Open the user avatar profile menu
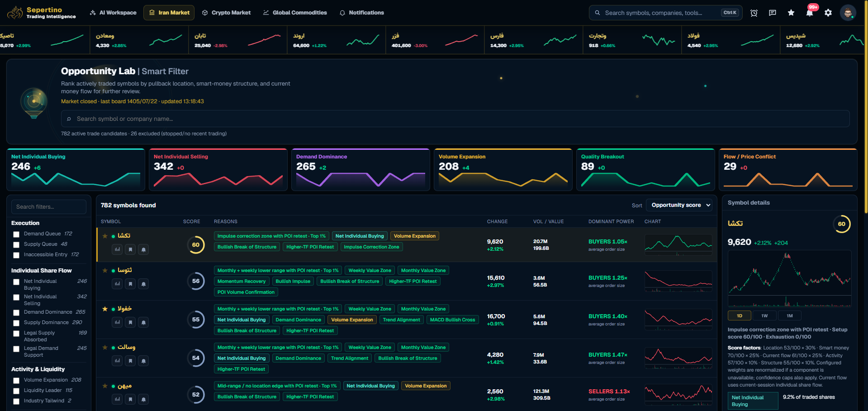 (848, 13)
